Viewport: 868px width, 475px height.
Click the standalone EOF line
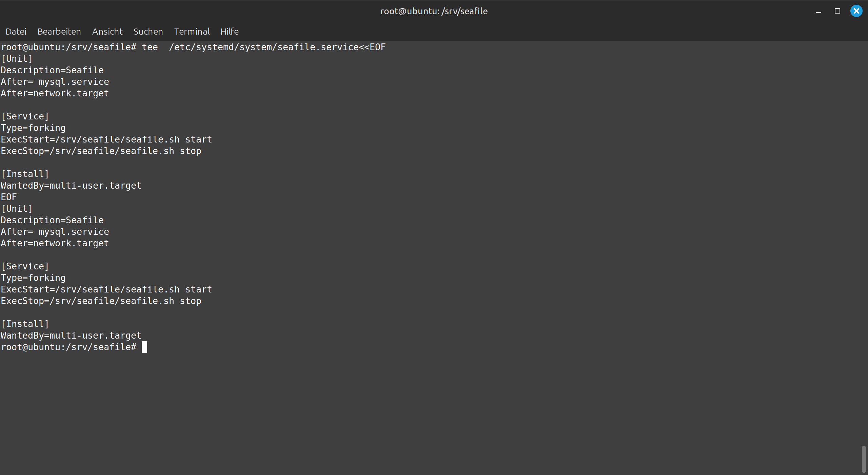click(x=9, y=197)
